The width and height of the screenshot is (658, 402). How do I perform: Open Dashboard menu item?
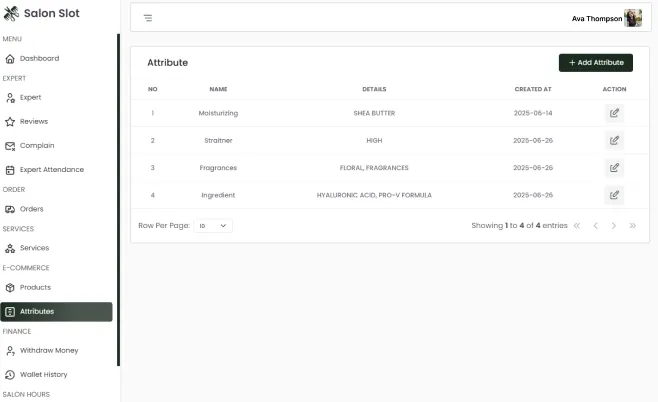[x=39, y=58]
